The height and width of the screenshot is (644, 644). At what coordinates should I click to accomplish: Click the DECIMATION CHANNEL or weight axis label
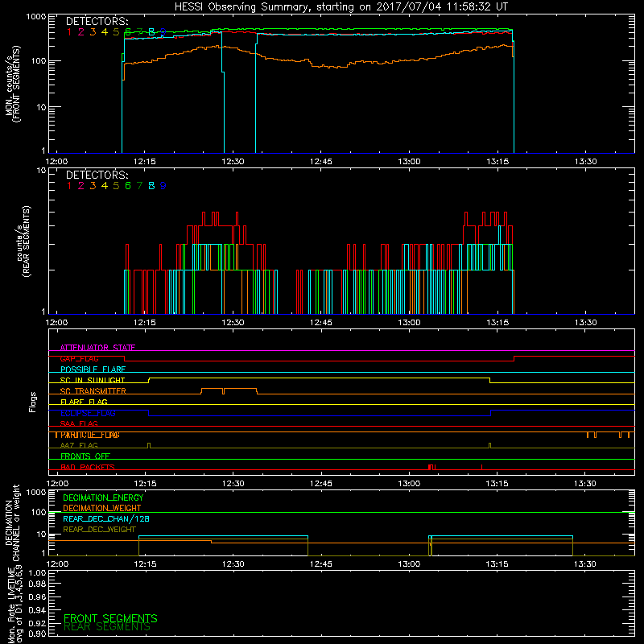click(12, 522)
